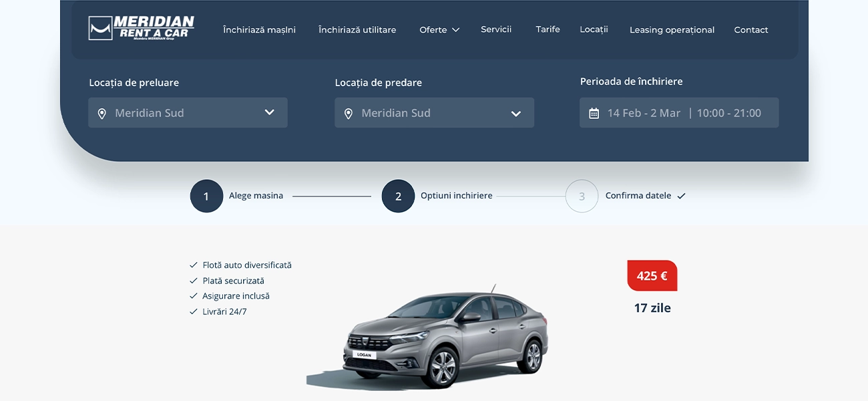
Task: Open the Contact page
Action: [x=751, y=30]
